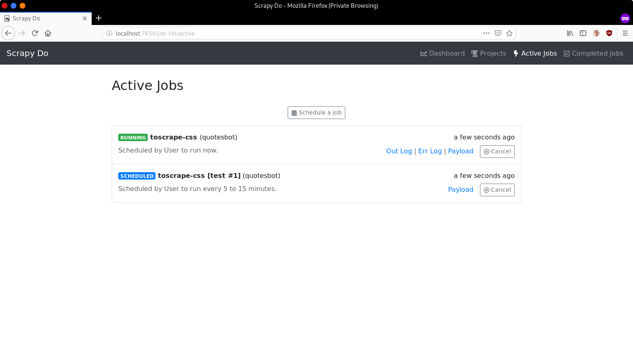Bookmark this page with the star
This screenshot has width=633, height=364.
pos(509,33)
